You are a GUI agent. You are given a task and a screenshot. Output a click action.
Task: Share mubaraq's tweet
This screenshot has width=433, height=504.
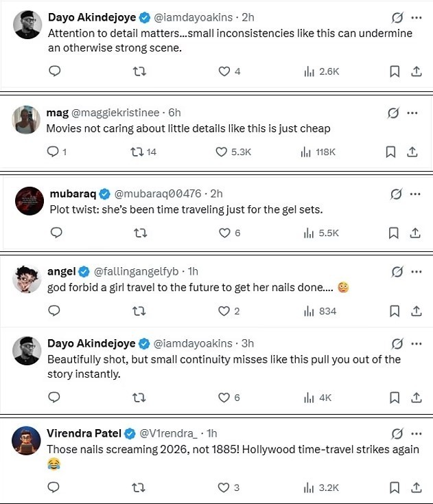[415, 233]
